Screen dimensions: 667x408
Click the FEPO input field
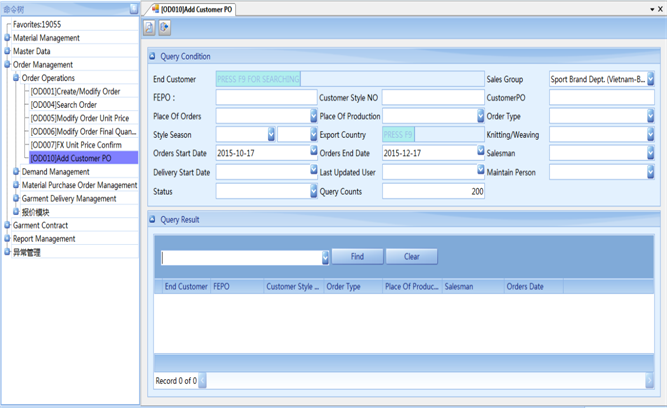point(266,98)
